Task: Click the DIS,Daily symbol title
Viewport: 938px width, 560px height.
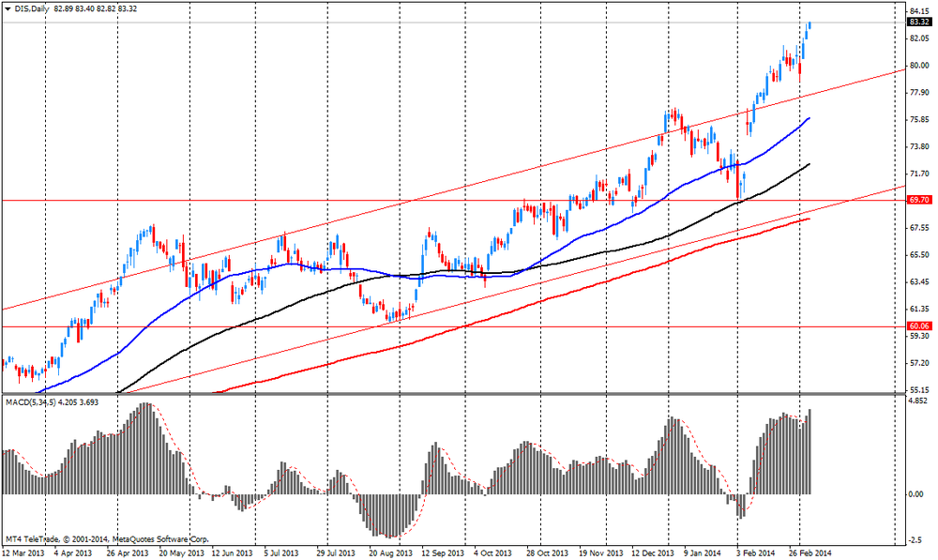Action: pyautogui.click(x=32, y=9)
